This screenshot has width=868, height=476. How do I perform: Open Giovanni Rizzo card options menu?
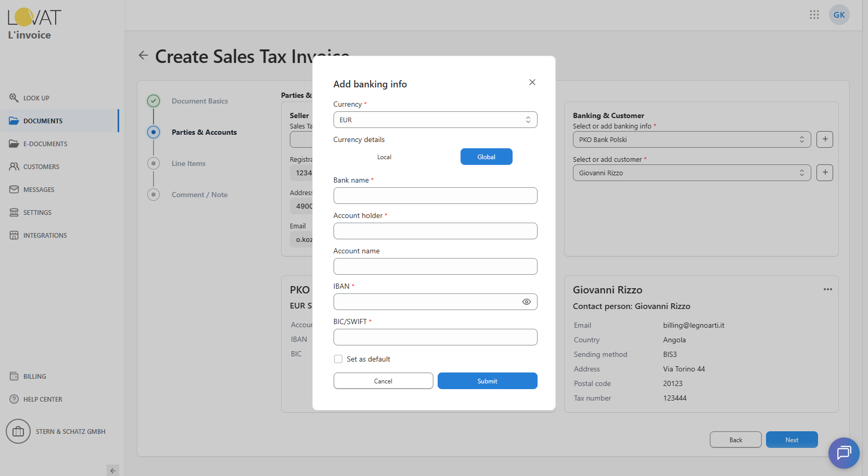pos(827,289)
